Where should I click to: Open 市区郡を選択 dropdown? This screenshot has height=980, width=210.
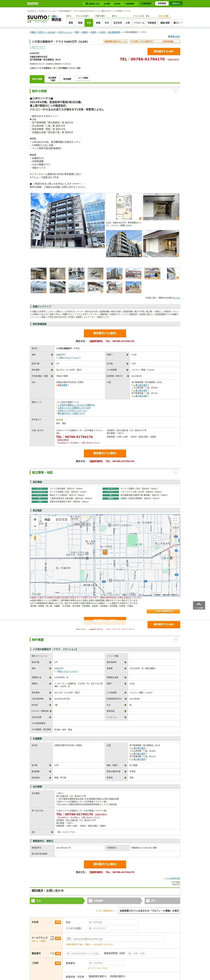(x=117, y=976)
